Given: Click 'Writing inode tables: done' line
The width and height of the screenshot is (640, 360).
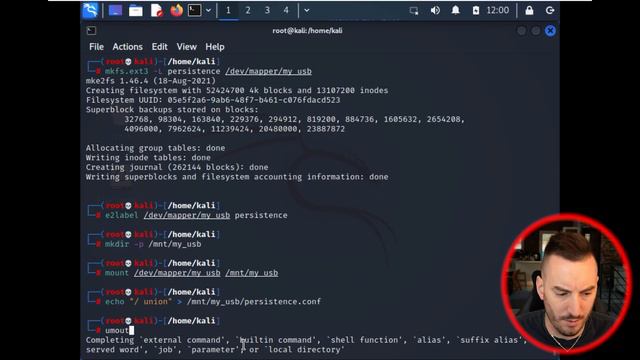Looking at the screenshot, I should 148,158.
